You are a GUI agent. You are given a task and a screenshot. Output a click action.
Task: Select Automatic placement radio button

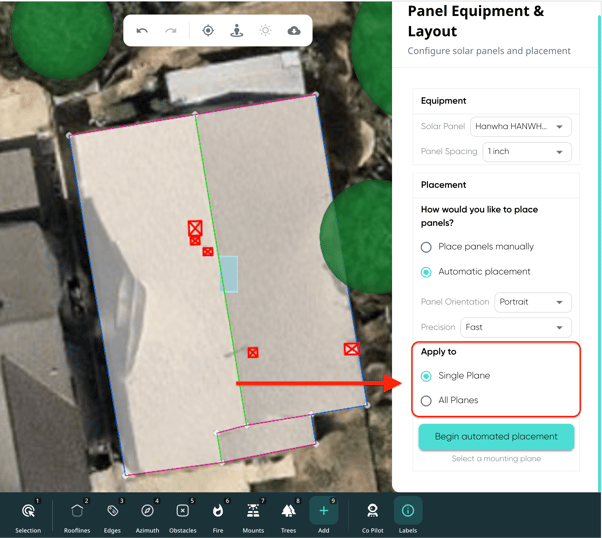[426, 272]
